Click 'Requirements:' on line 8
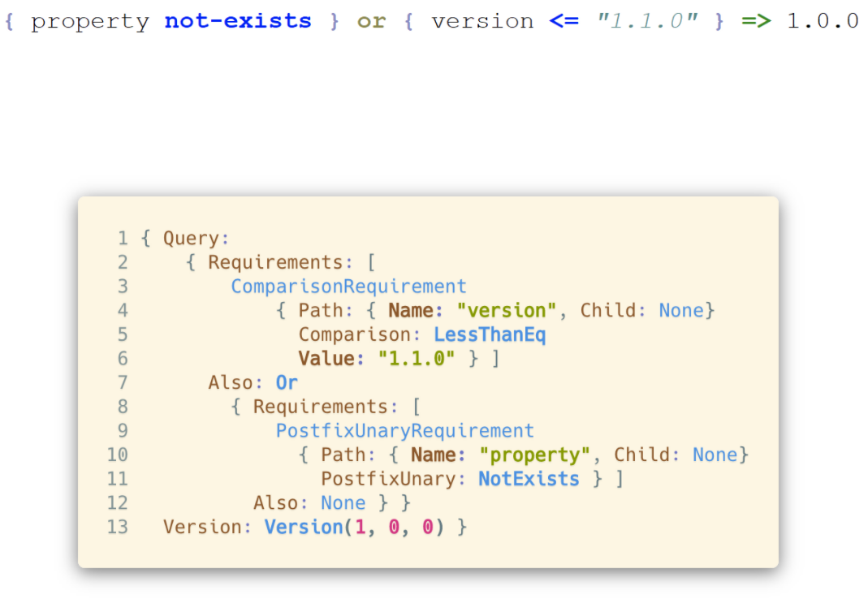Screen dimensions: 868x599 (326, 407)
